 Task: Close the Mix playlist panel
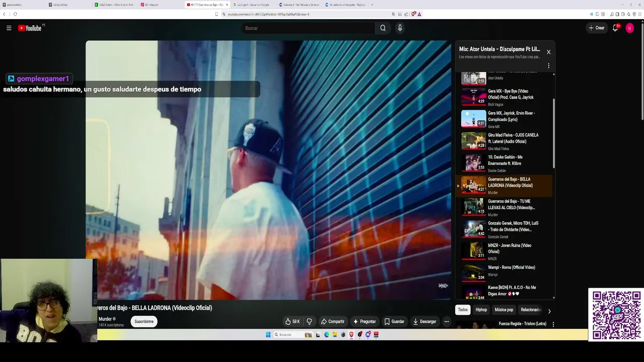(548, 52)
